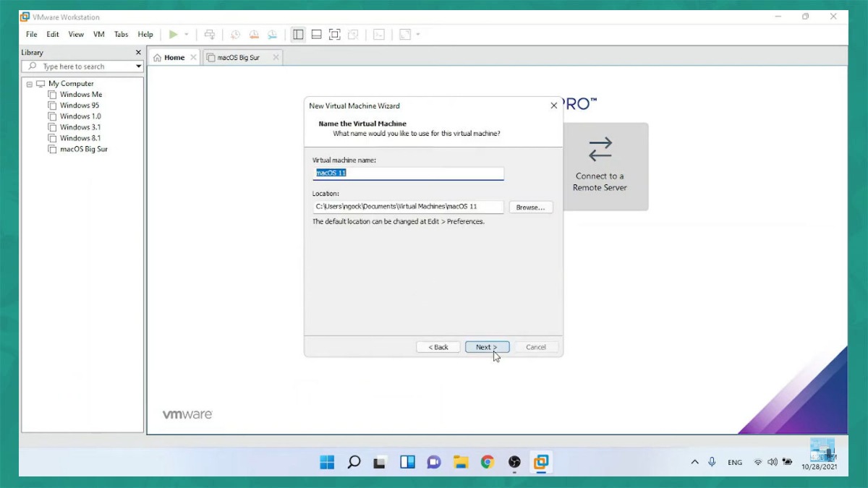Open Snapshot Manager toolbar icon
This screenshot has height=488, width=868.
[x=273, y=34]
